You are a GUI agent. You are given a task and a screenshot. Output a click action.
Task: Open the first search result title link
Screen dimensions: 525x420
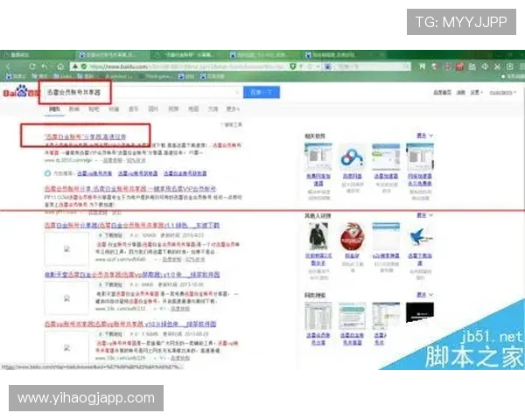coord(86,136)
